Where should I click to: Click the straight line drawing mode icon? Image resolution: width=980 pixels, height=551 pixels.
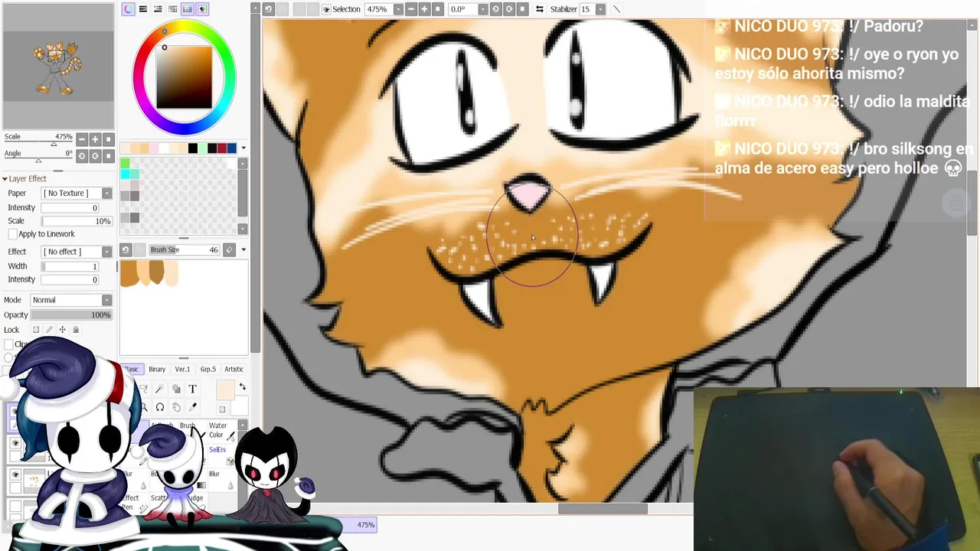pyautogui.click(x=616, y=9)
